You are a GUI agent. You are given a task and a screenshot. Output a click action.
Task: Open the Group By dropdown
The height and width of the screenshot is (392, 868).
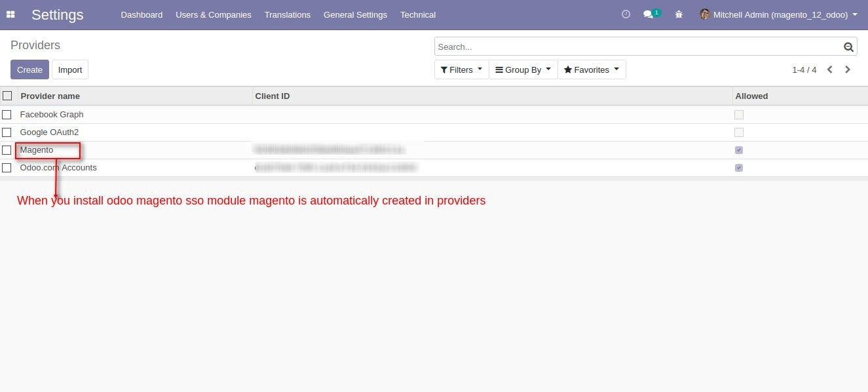click(x=523, y=69)
